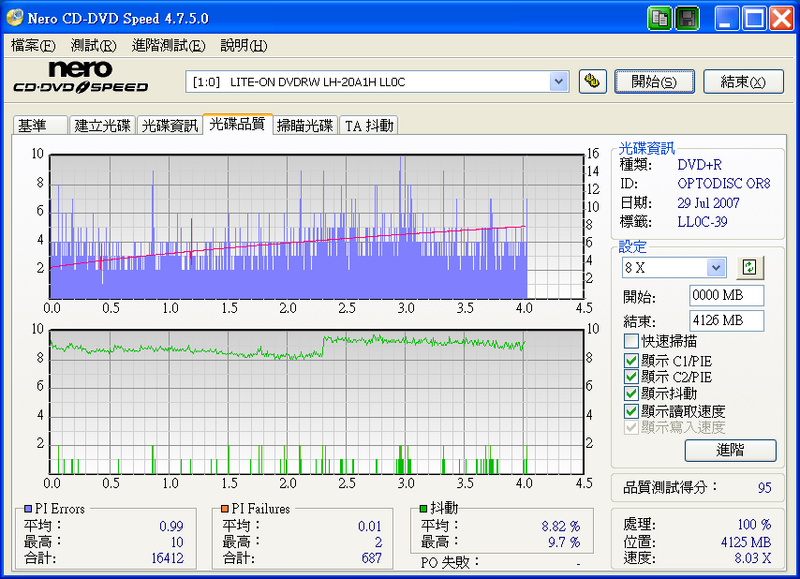Click the Nero CD-DVD Speed logo
The image size is (800, 579).
coord(81,78)
